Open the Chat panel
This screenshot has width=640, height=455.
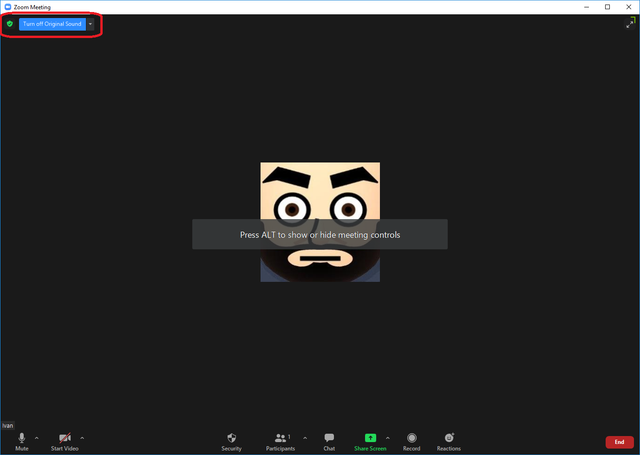(x=329, y=438)
